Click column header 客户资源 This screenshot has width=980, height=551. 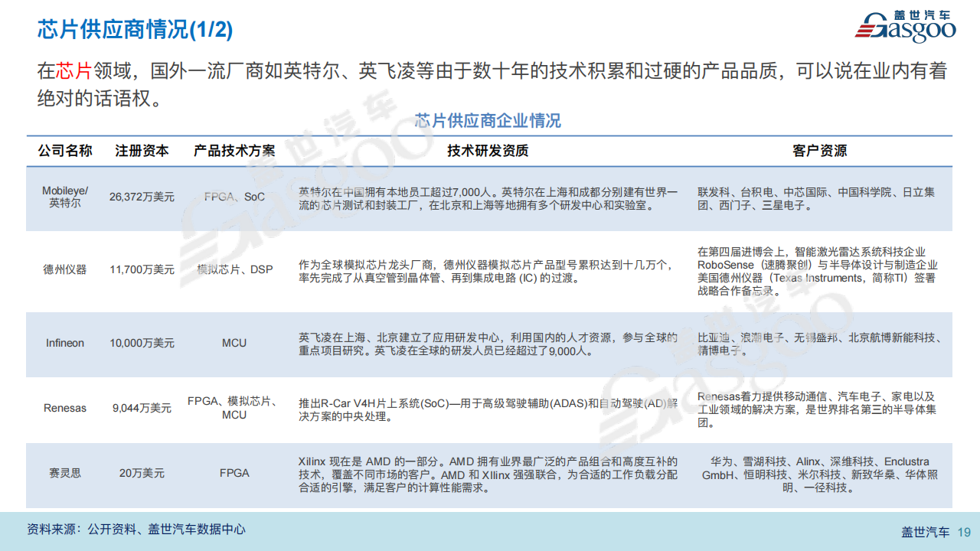820,152
